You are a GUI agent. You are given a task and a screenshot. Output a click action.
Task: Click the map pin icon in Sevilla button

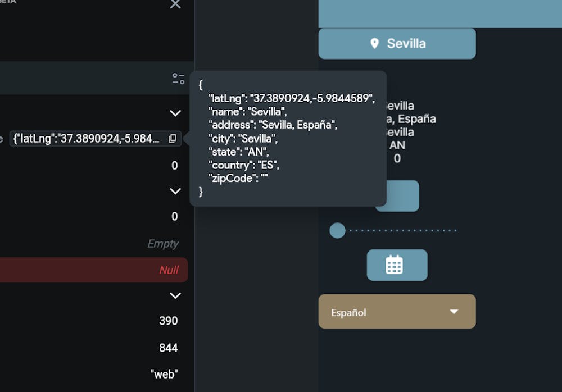374,44
